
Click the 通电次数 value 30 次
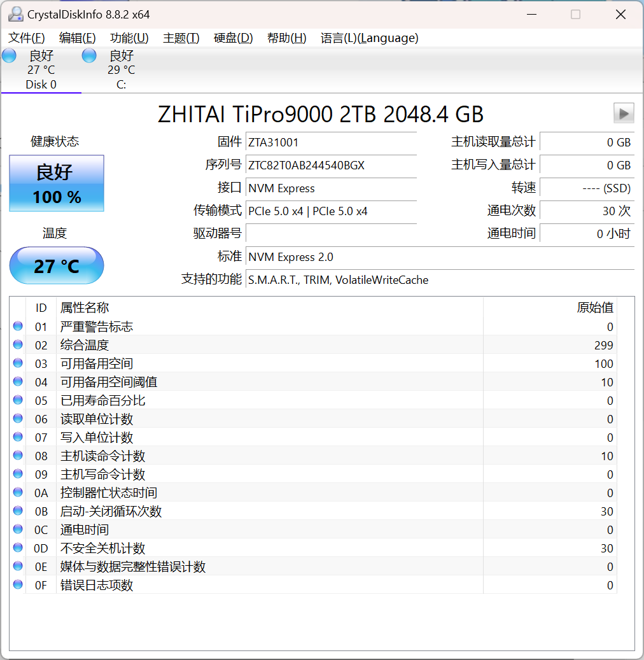(587, 211)
